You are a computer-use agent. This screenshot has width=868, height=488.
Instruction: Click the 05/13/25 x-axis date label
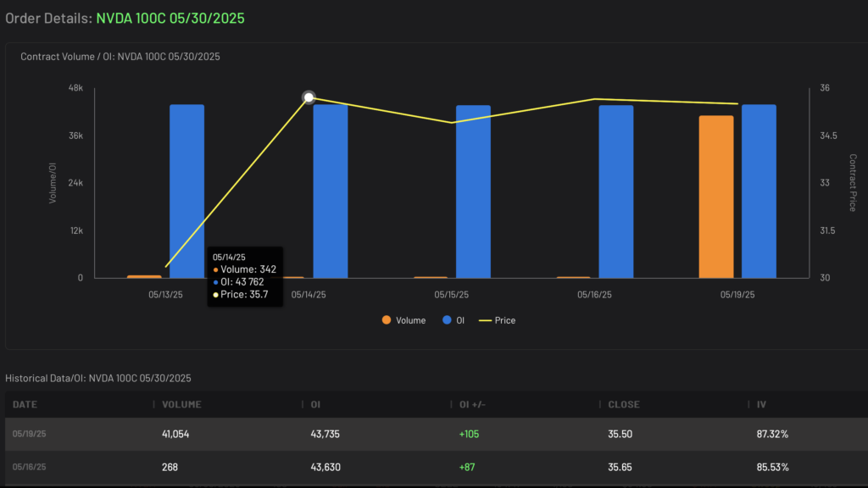pos(165,295)
